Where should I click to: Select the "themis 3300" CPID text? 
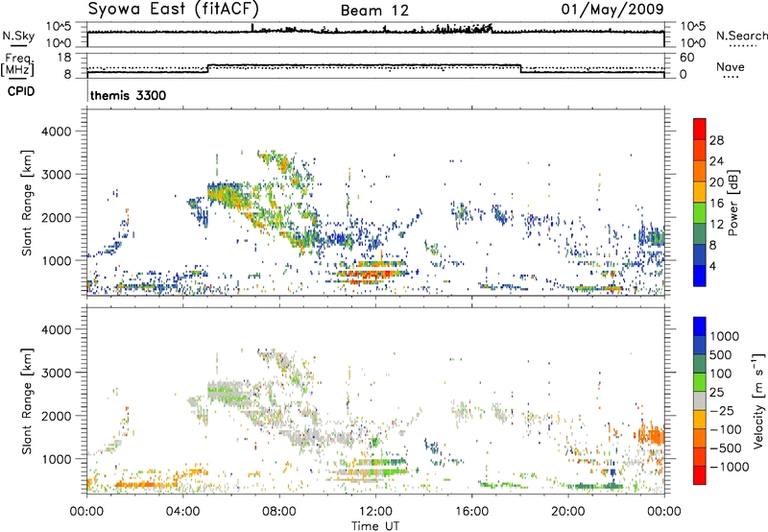(x=128, y=95)
